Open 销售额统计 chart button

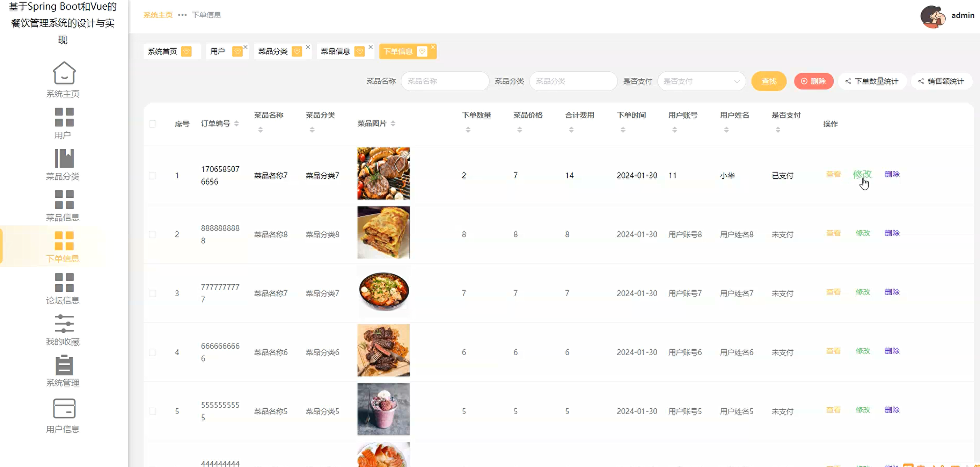941,81
